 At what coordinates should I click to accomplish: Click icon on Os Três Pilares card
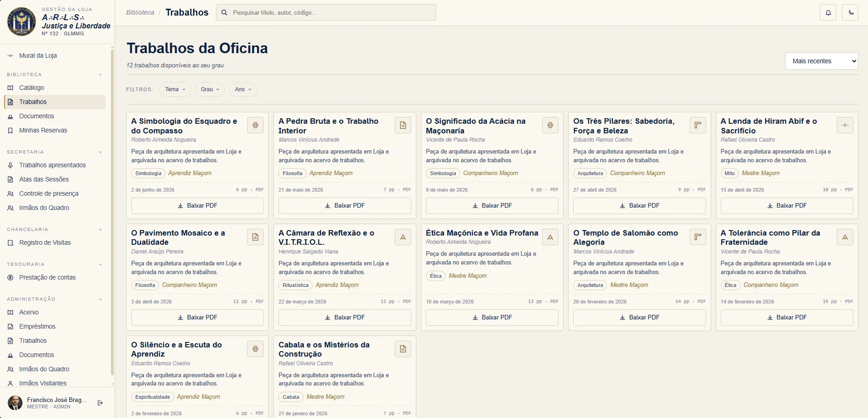698,125
